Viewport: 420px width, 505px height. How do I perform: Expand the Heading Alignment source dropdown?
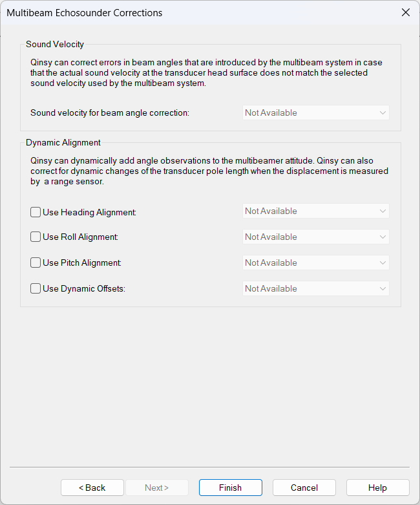316,211
